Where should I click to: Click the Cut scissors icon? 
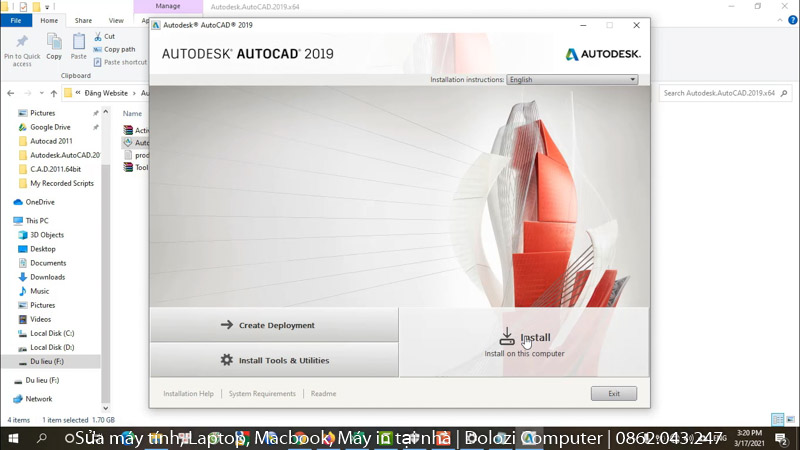(x=98, y=37)
